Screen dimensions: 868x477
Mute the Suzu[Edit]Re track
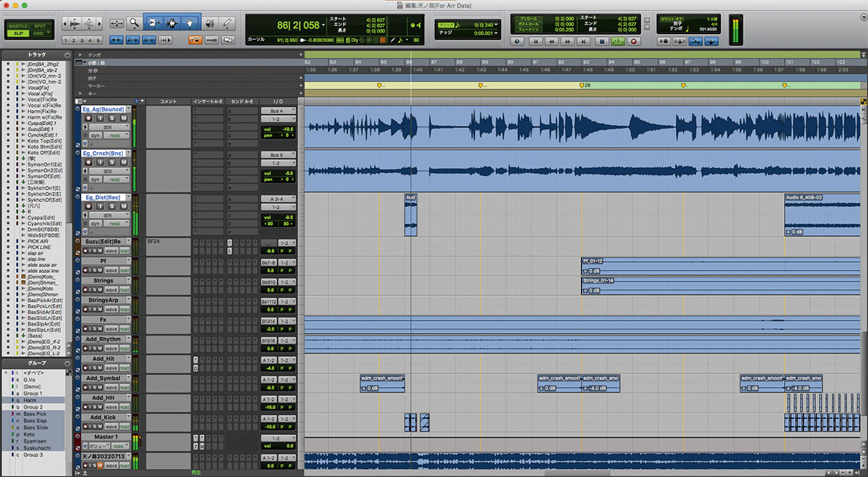[x=101, y=250]
